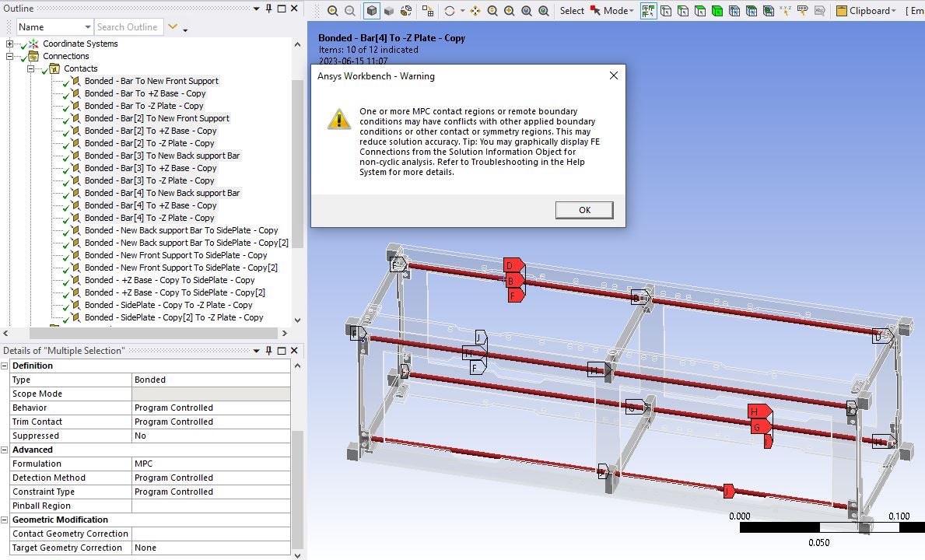Open the Clipboard dropdown
925x560 pixels.
click(x=894, y=11)
